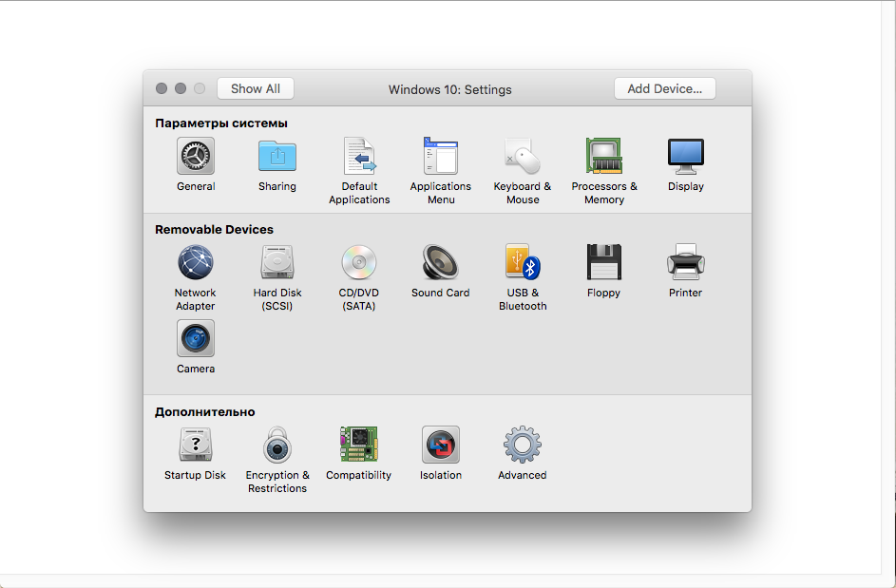Open Keyboard & Mouse settings

[523, 156]
